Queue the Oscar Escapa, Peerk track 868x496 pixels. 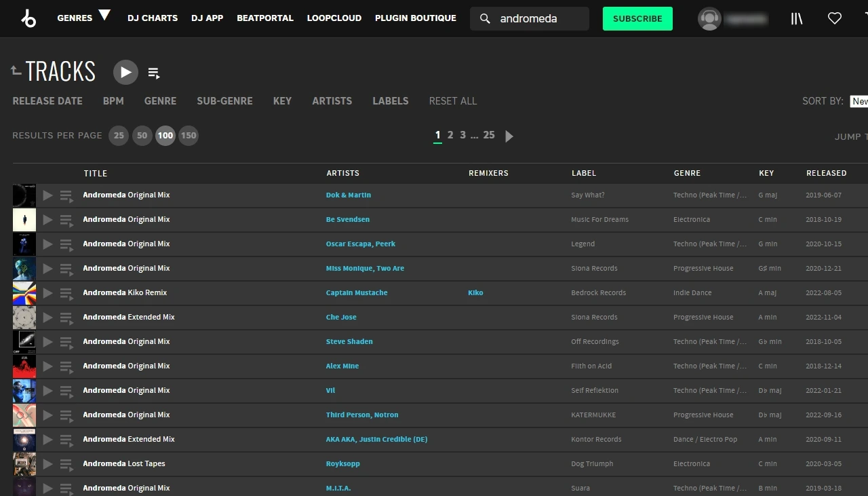(66, 245)
